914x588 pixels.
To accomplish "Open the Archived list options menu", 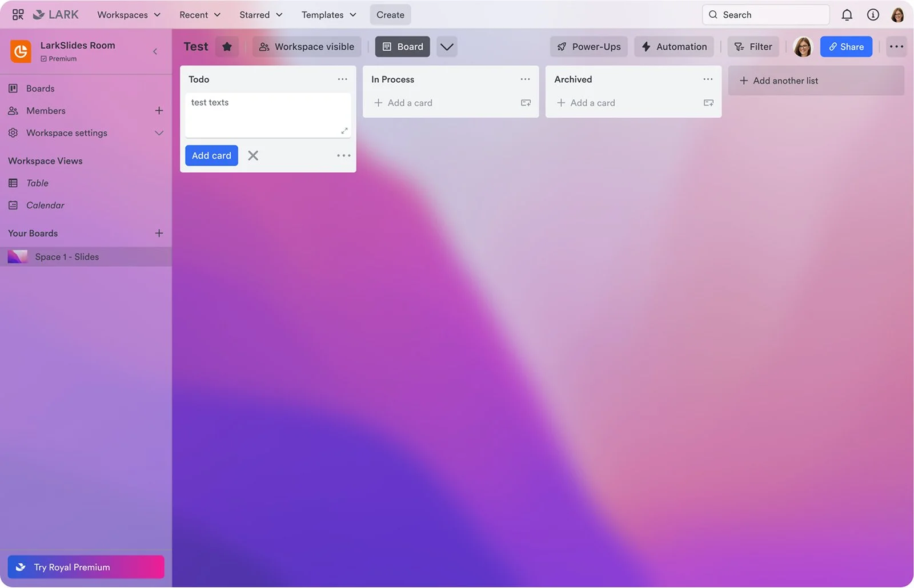I will [x=708, y=79].
